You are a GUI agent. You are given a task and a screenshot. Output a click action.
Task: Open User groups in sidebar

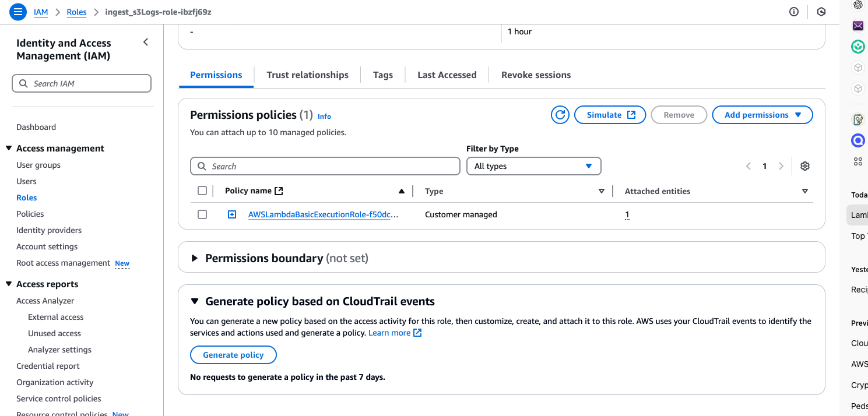tap(38, 165)
